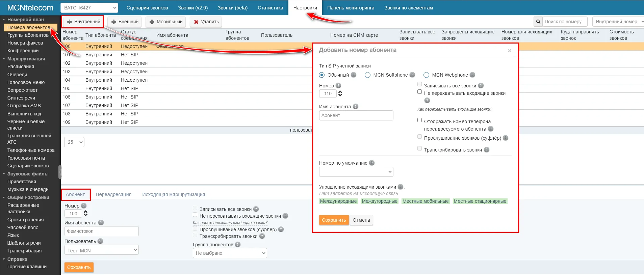Open Пользователь Тест_MCN dropdown
This screenshot has height=275, width=644.
[102, 250]
